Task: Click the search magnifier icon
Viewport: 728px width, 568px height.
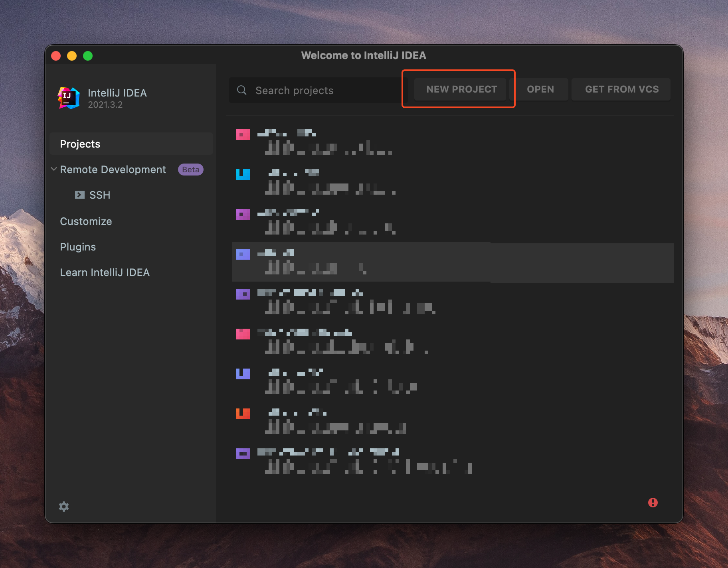Action: click(242, 91)
